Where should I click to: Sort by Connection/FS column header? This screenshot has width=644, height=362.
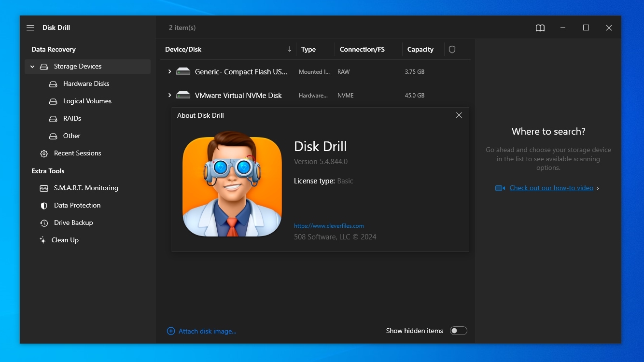[x=362, y=49]
